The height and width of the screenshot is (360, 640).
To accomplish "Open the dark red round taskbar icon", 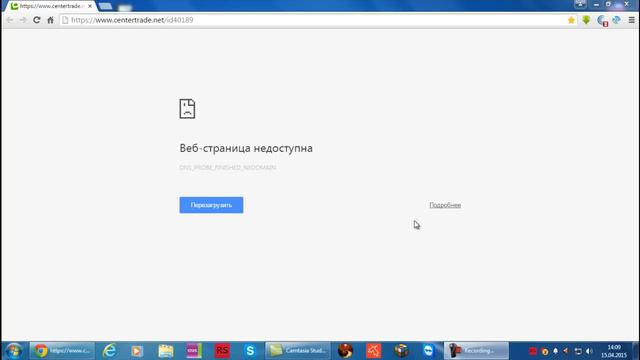I will click(345, 351).
